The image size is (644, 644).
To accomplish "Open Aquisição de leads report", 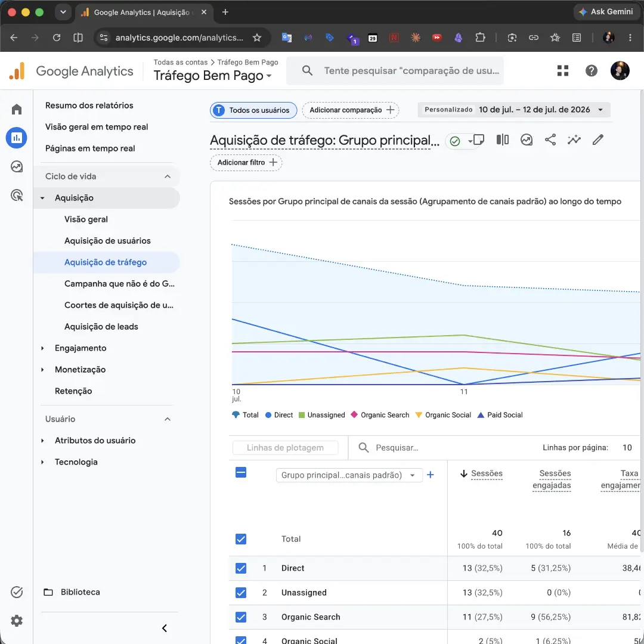I will tap(101, 327).
